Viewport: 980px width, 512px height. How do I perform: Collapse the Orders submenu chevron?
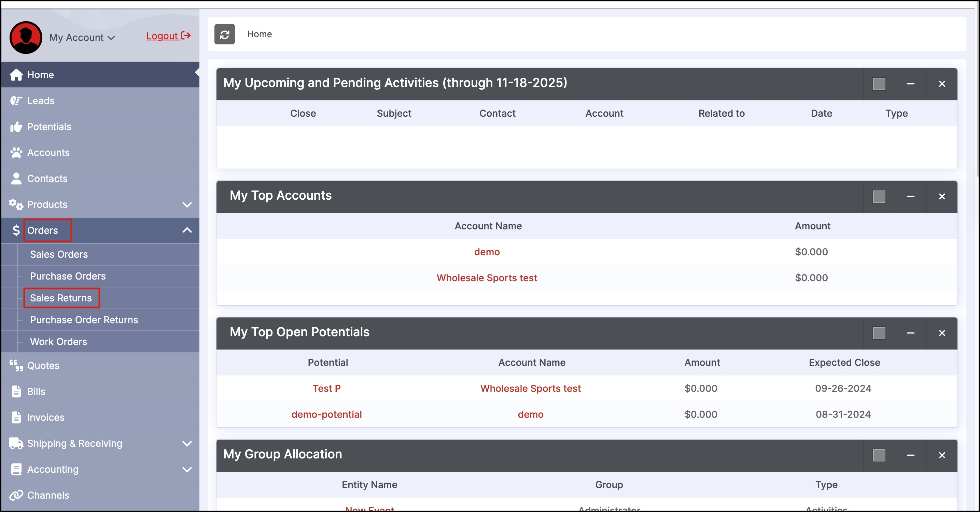[x=187, y=230]
